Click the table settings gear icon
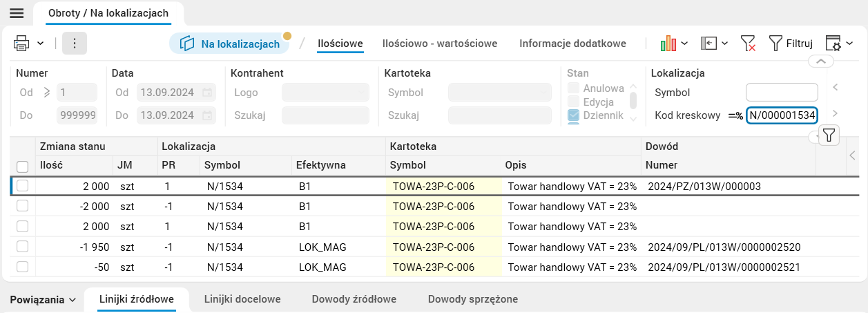The height and width of the screenshot is (313, 868). pyautogui.click(x=833, y=44)
